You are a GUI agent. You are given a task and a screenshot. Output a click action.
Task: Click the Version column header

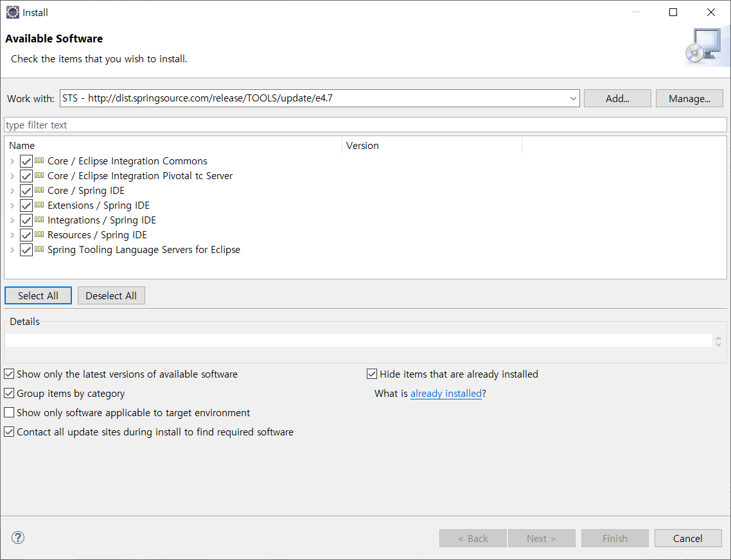pyautogui.click(x=432, y=146)
